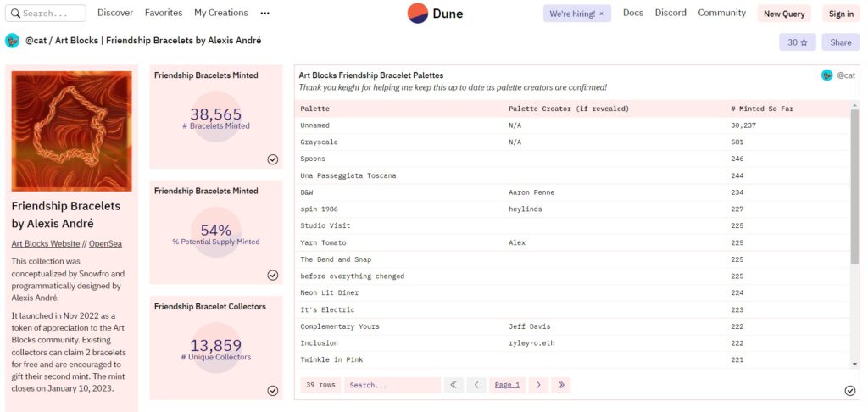Click the Aaron Penne creator cell
This screenshot has height=412, width=868.
(x=531, y=192)
